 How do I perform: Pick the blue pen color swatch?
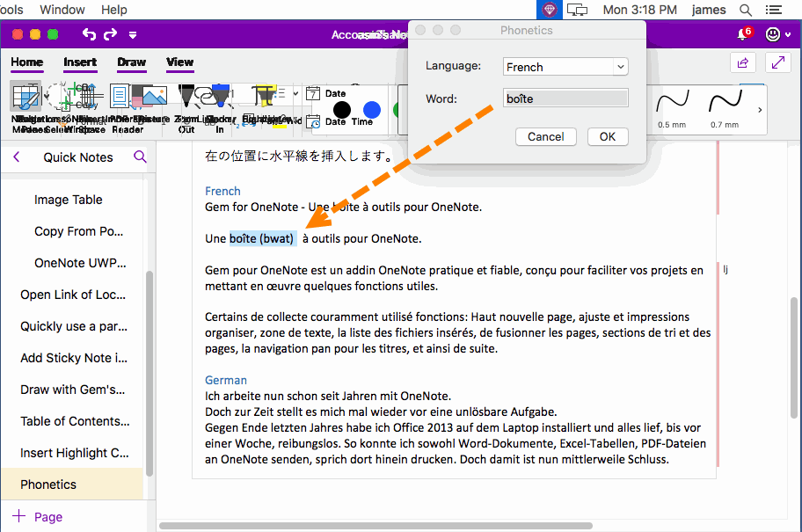click(372, 109)
